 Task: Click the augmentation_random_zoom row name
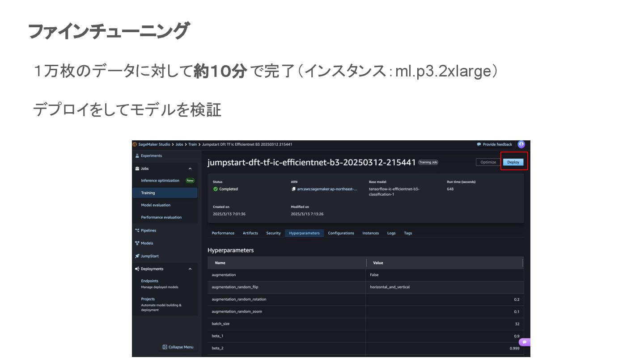[237, 311]
